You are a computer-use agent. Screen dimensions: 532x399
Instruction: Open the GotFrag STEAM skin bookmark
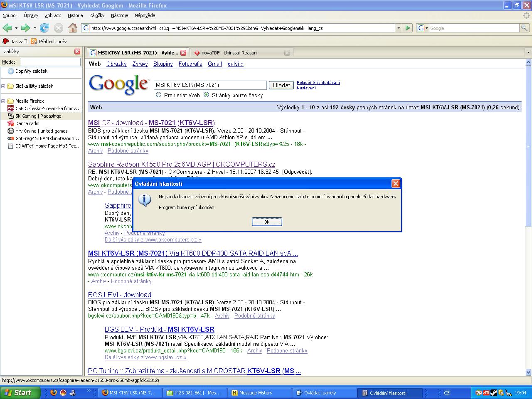point(43,138)
